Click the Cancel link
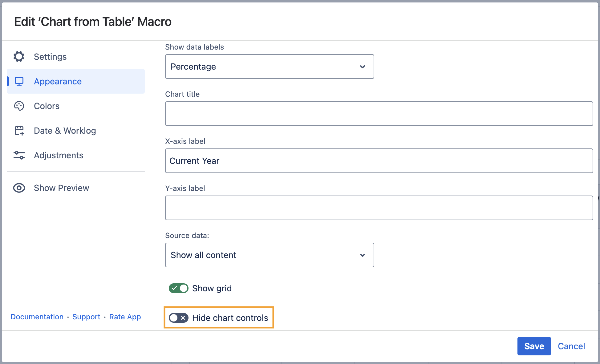 coord(571,346)
